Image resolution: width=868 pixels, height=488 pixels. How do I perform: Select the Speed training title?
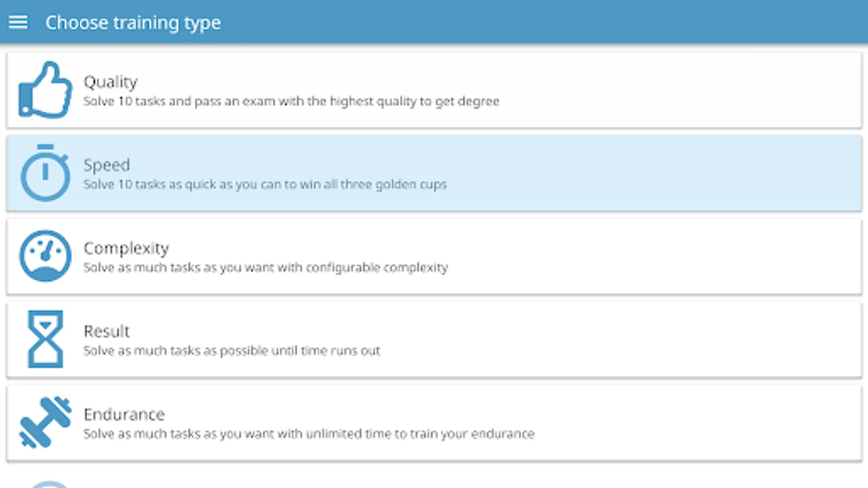pyautogui.click(x=106, y=164)
